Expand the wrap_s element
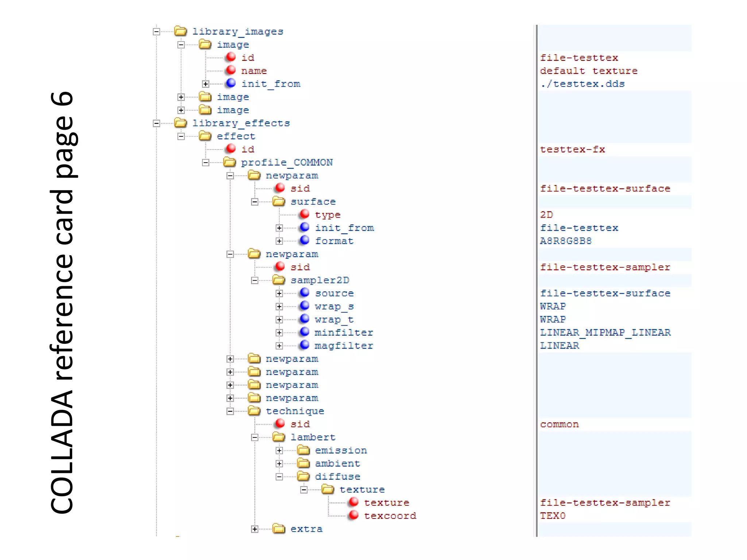Image resolution: width=747 pixels, height=560 pixels. [x=279, y=307]
